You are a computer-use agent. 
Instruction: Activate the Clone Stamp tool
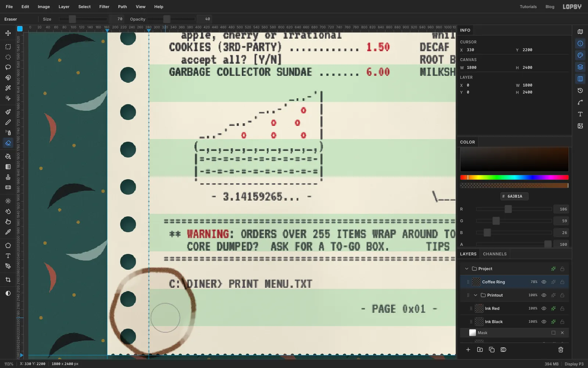click(x=8, y=177)
